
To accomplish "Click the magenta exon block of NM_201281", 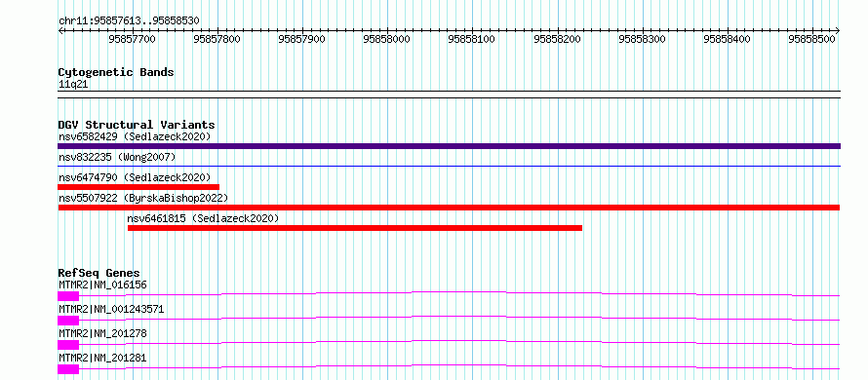I will [68, 369].
